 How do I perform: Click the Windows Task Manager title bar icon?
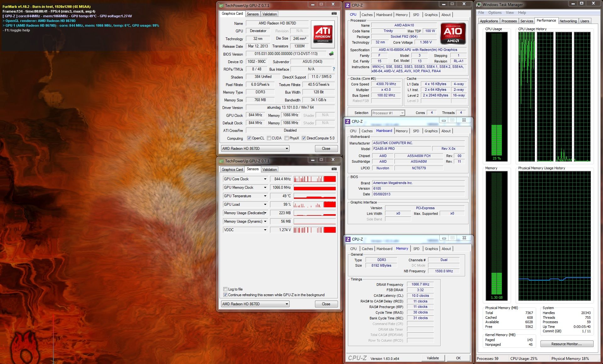tap(479, 4)
